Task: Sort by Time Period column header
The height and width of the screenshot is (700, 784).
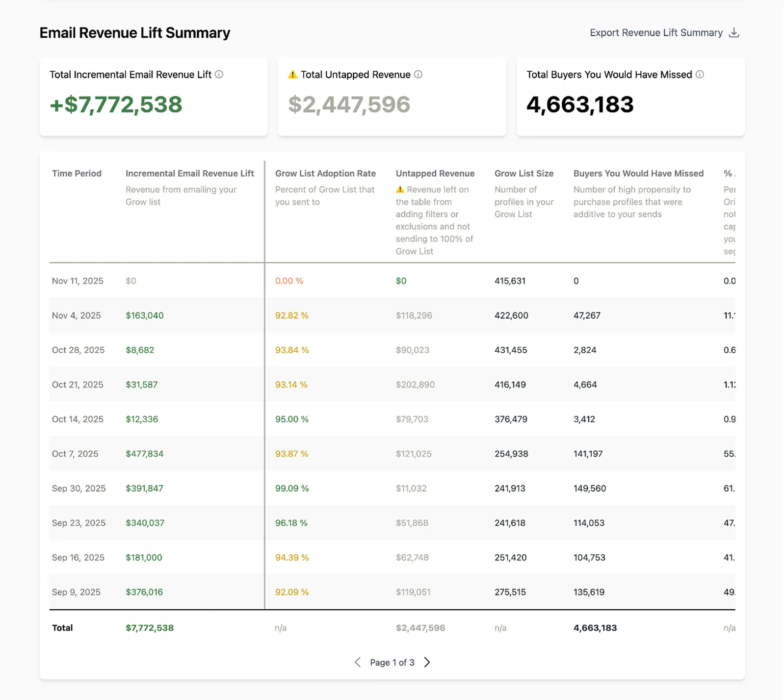Action: 77,173
